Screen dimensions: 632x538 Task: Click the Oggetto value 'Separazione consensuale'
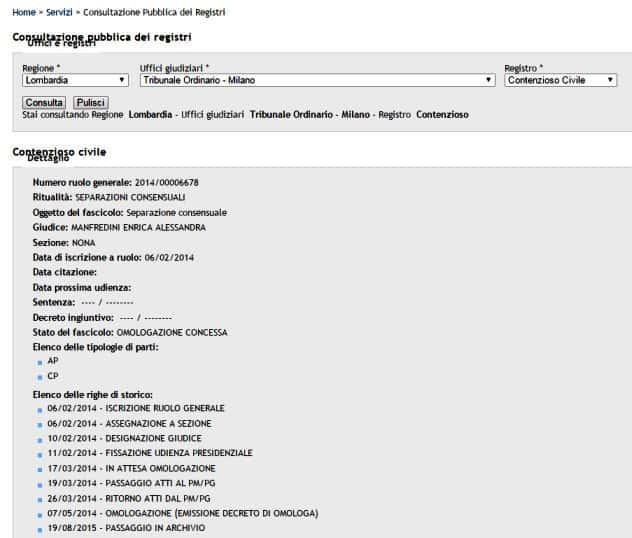pyautogui.click(x=177, y=212)
